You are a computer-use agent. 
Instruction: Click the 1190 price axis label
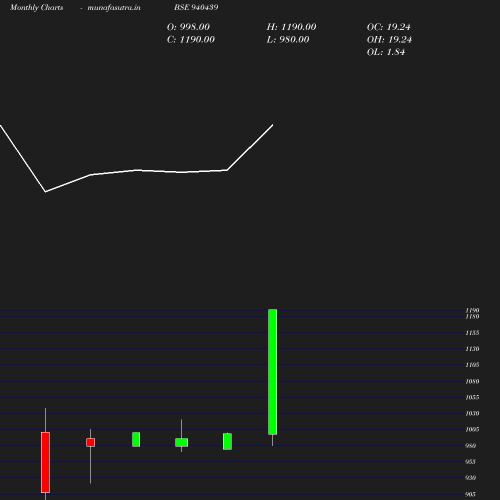point(472,310)
